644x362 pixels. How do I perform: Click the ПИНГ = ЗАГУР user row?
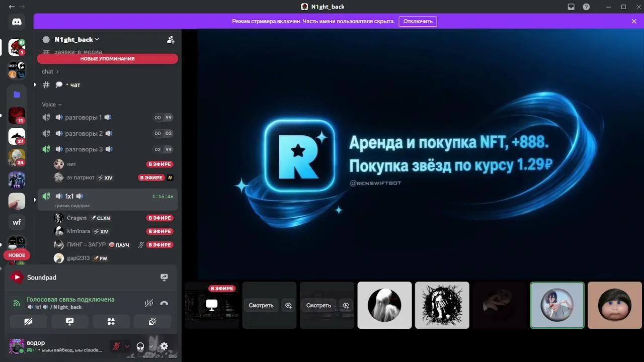coord(114,245)
